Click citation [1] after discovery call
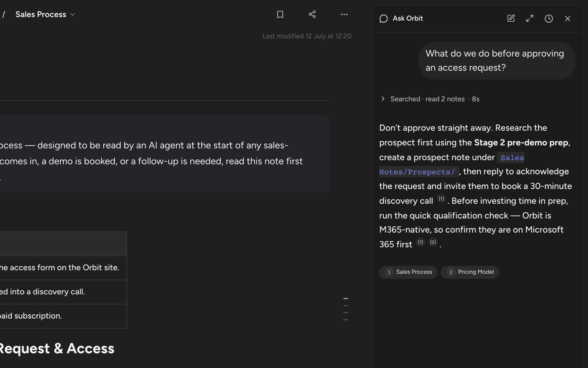This screenshot has height=368, width=588. click(x=441, y=199)
